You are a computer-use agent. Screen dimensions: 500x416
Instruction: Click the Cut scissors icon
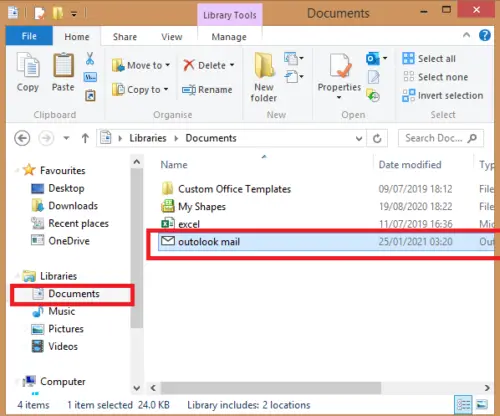click(x=90, y=58)
